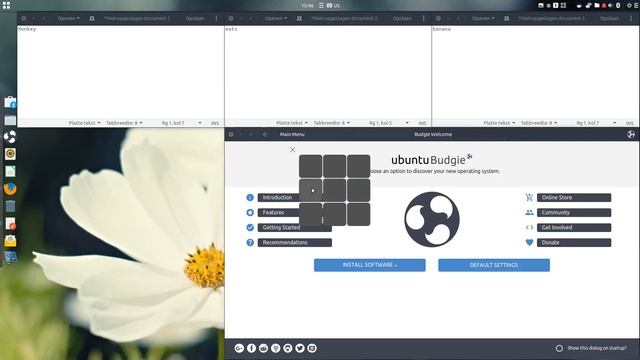Screen dimensions: 640x360
Task: Click Opslaan in document 2 window
Action: point(402,18)
